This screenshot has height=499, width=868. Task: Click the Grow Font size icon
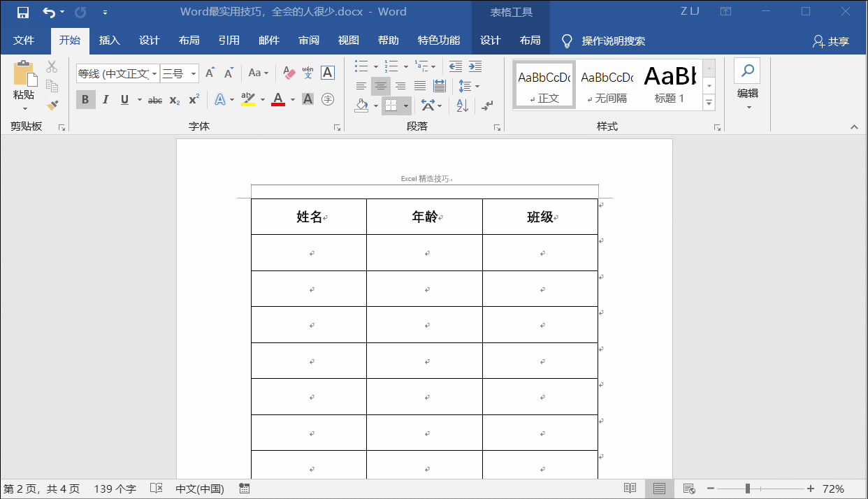209,73
